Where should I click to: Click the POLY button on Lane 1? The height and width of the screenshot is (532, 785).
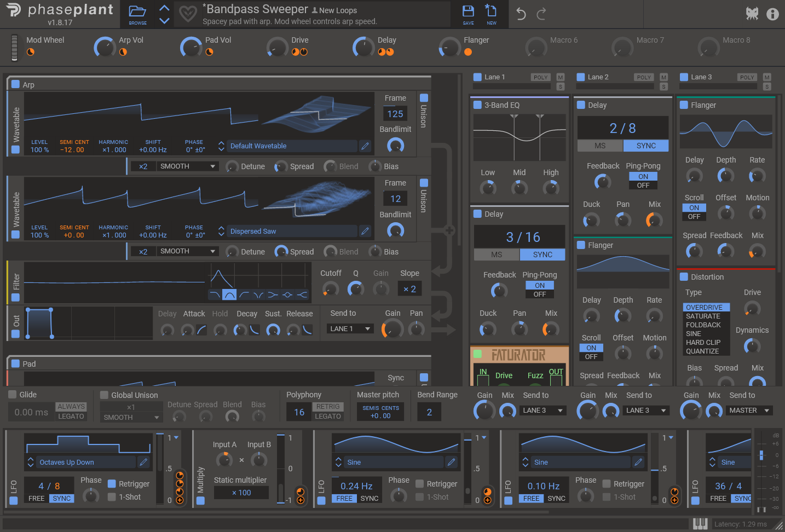click(540, 78)
